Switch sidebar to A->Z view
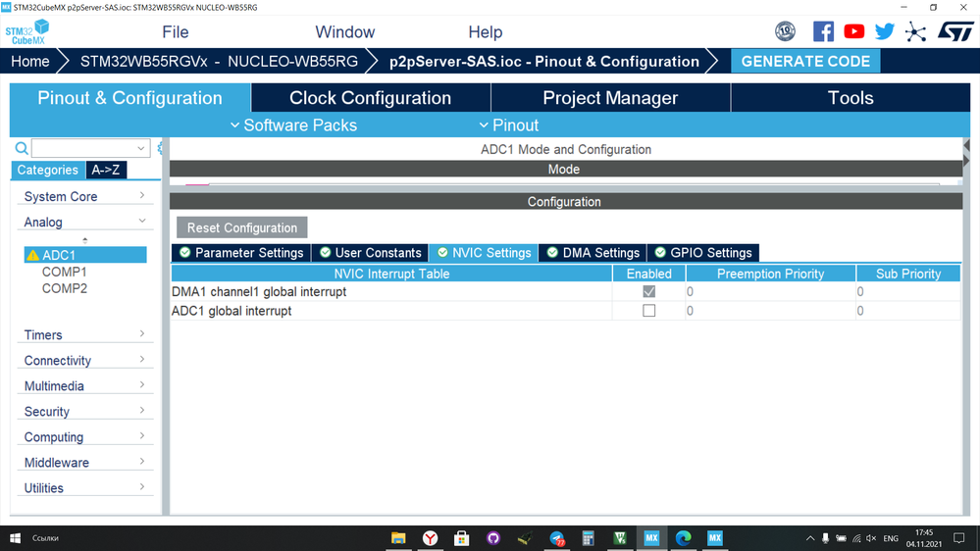 click(x=106, y=170)
